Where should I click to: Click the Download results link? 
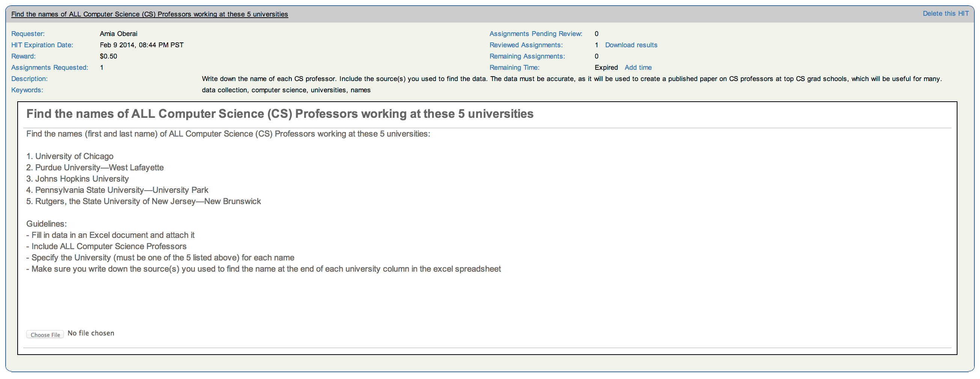click(631, 45)
